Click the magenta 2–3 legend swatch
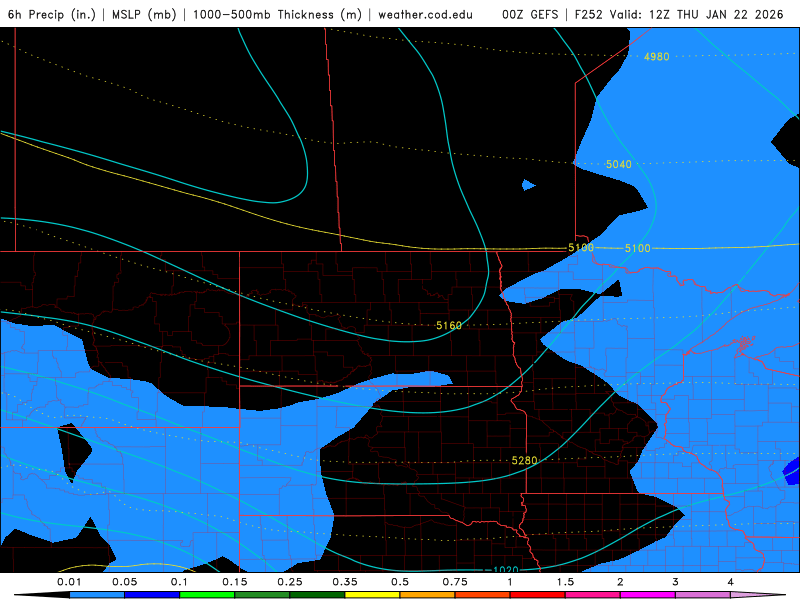The height and width of the screenshot is (600, 800). (648, 595)
